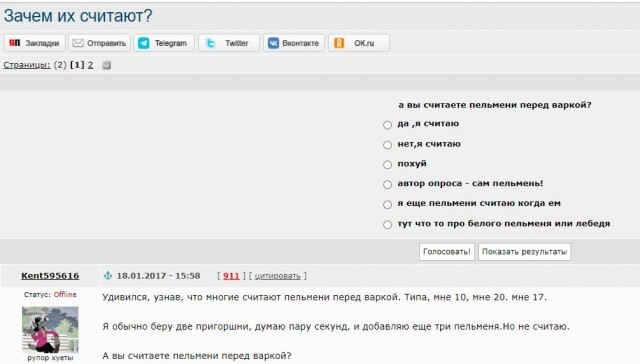Click post line 'Я обычно беру две пригоршни'

336,326
